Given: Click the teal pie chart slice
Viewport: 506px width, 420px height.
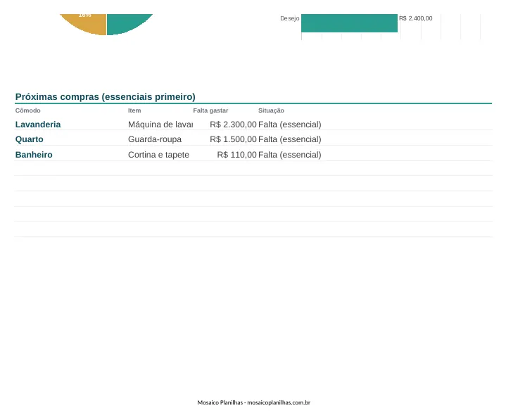Looking at the screenshot, I should click(x=125, y=23).
